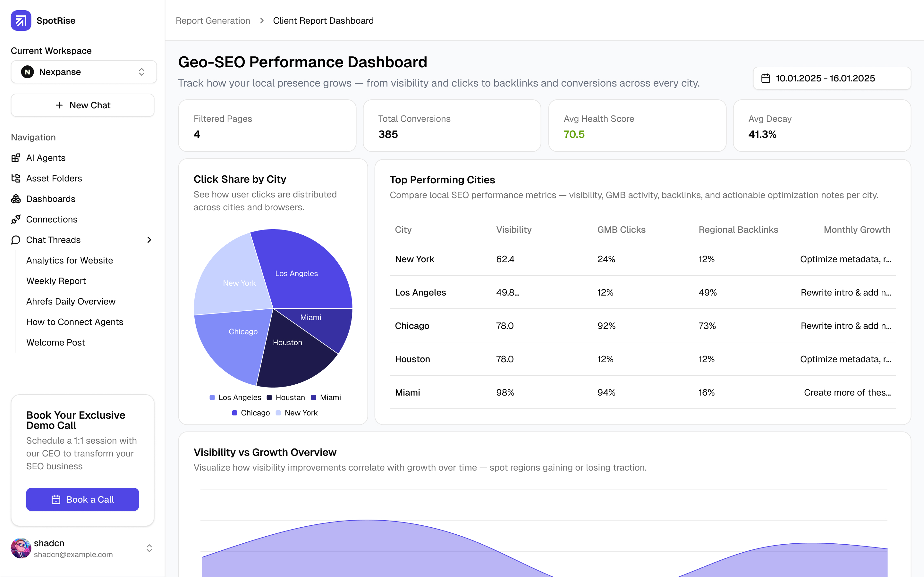This screenshot has width=924, height=577.
Task: Click the SpotRise logo icon
Action: (21, 21)
